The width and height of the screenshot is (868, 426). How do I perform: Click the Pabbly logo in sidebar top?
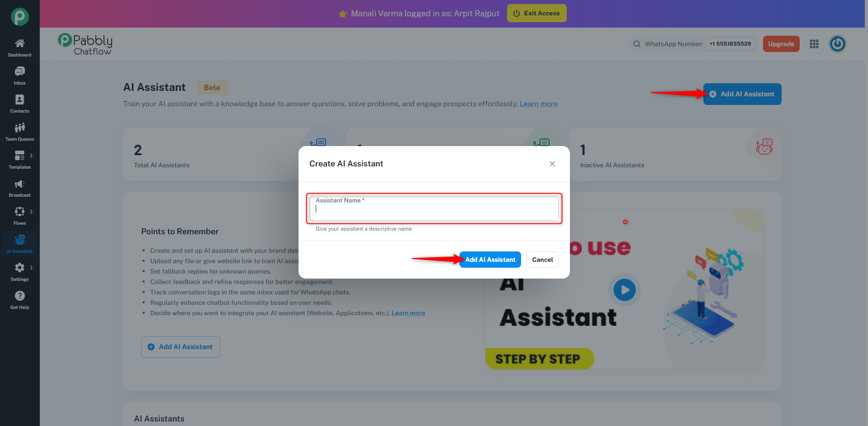tap(19, 17)
